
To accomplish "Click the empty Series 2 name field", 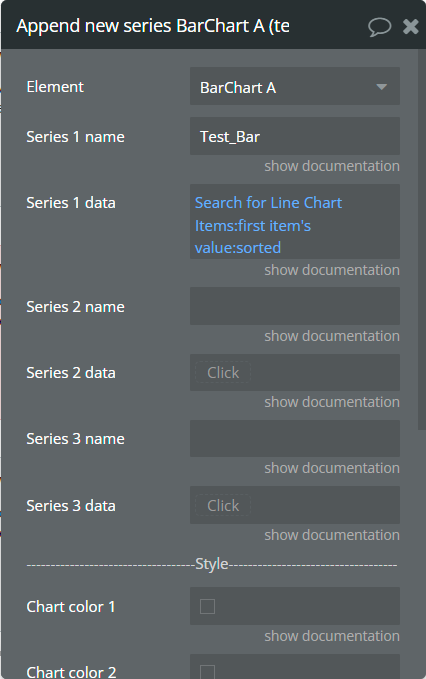I will coord(294,306).
